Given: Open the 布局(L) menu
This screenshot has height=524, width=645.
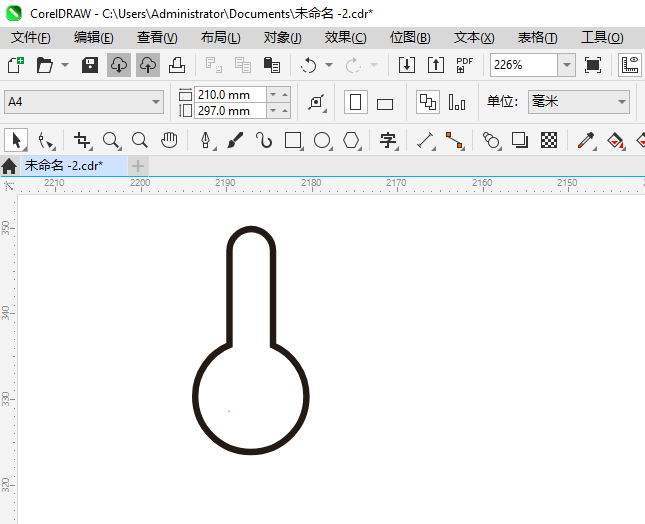Looking at the screenshot, I should [220, 38].
